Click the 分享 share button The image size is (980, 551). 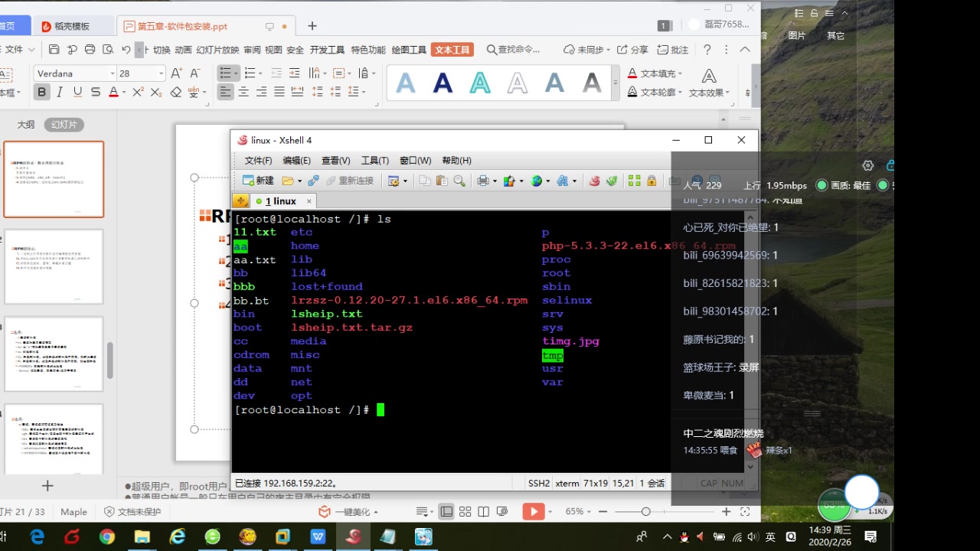click(632, 50)
